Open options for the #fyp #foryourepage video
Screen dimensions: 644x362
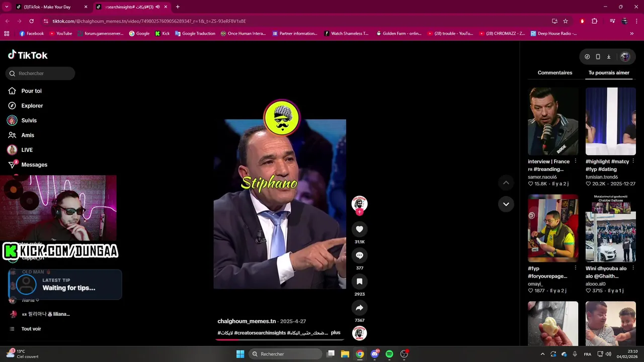click(x=575, y=268)
